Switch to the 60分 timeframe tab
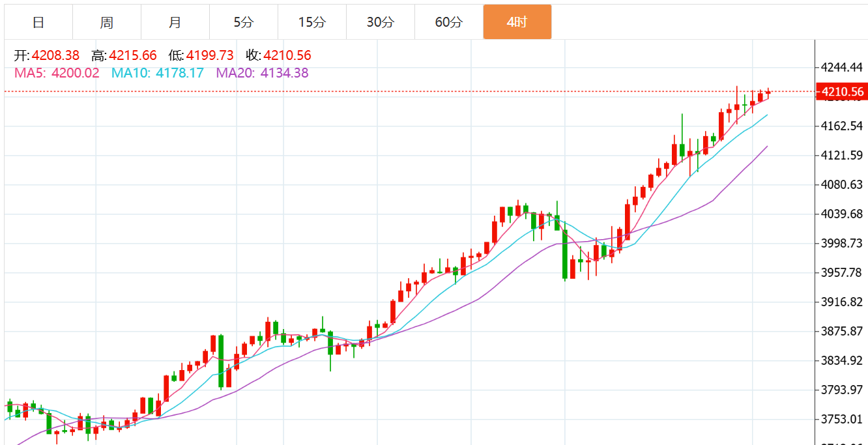868x445 pixels. coord(449,22)
